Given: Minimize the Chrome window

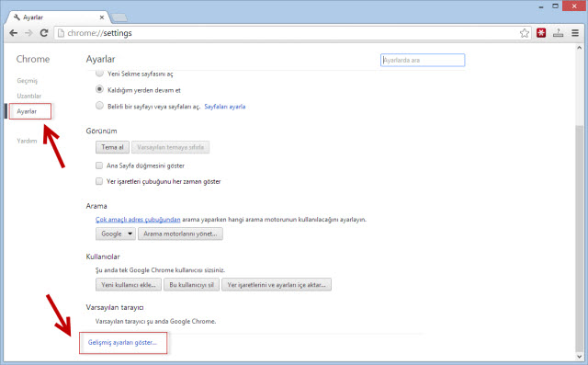Looking at the screenshot, I should (541, 6).
